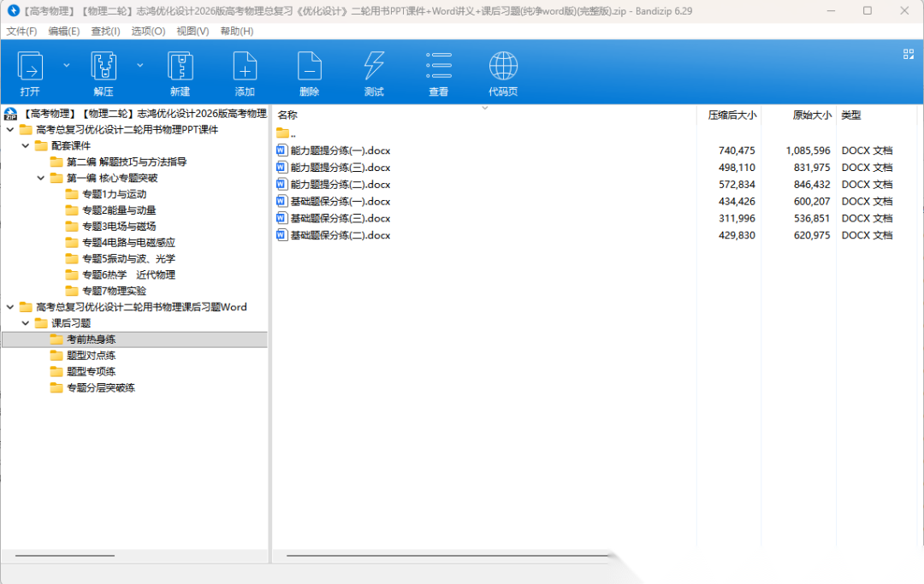This screenshot has width=924, height=584.
Task: Click the 解压 (Extract) toolbar icon
Action: (x=104, y=73)
